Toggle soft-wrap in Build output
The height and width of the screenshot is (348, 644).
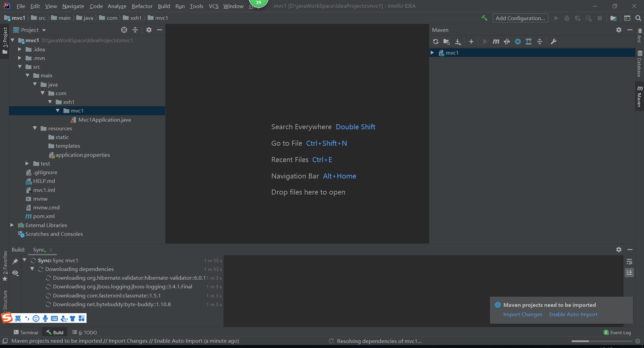(629, 262)
